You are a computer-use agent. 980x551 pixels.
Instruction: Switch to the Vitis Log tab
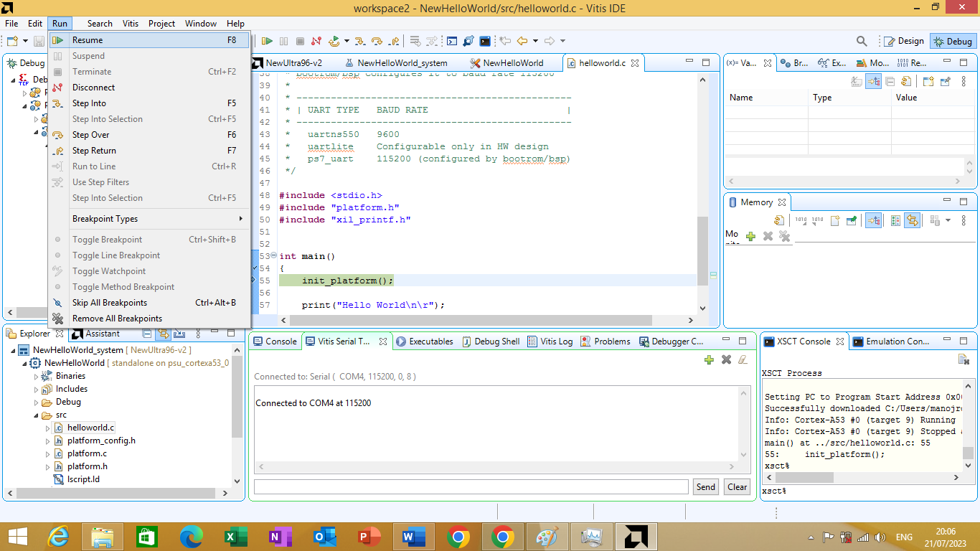[550, 342]
